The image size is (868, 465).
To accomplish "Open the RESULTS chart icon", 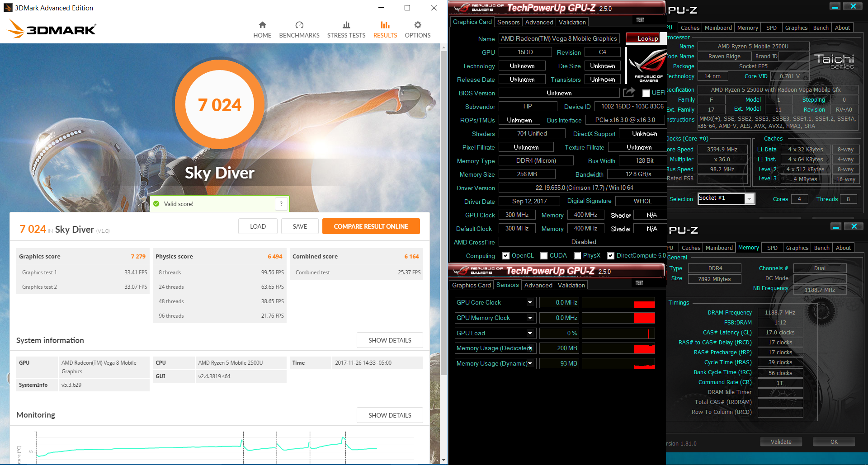I will click(385, 25).
